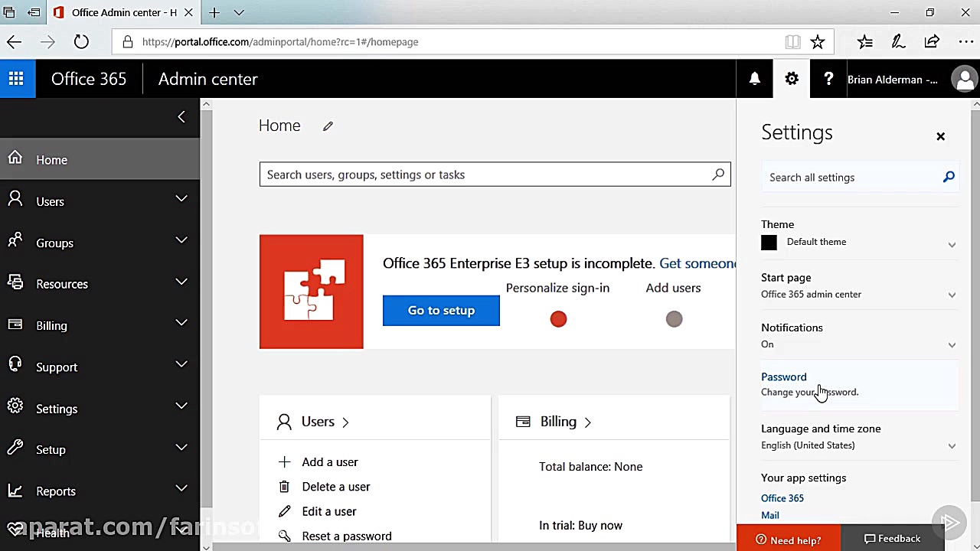Expand the Settings section in sidebar
980x551 pixels.
[x=181, y=406]
